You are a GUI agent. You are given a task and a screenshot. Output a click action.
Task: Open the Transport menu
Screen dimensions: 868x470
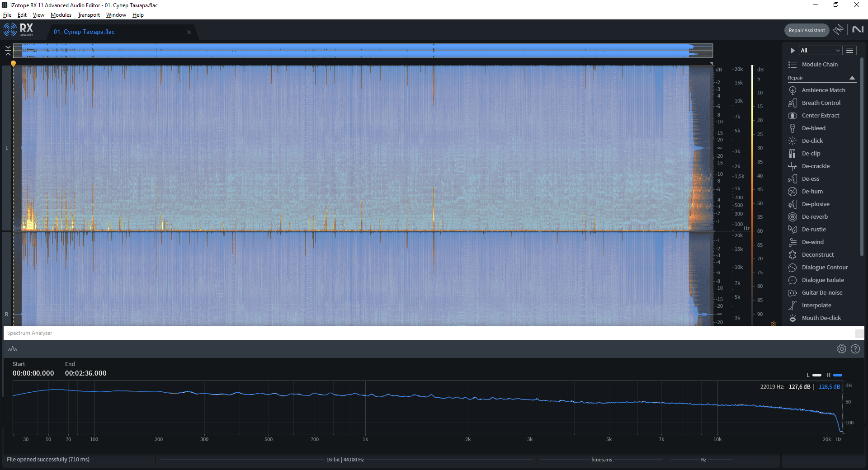[x=89, y=15]
